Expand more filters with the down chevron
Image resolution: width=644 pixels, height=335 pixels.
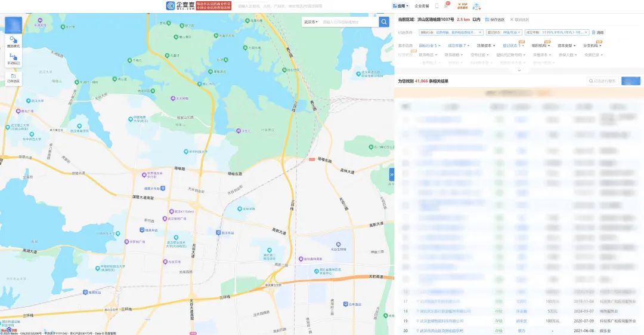pyautogui.click(x=519, y=70)
